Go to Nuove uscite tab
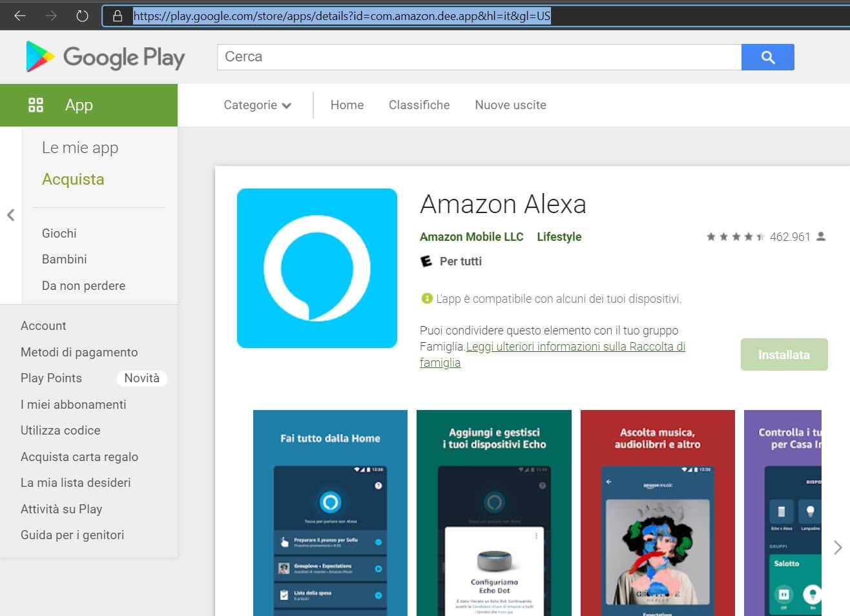The height and width of the screenshot is (616, 850). click(510, 105)
